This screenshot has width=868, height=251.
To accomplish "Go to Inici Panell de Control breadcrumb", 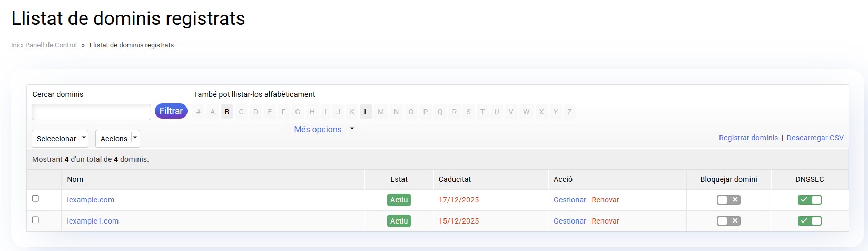I will (44, 45).
